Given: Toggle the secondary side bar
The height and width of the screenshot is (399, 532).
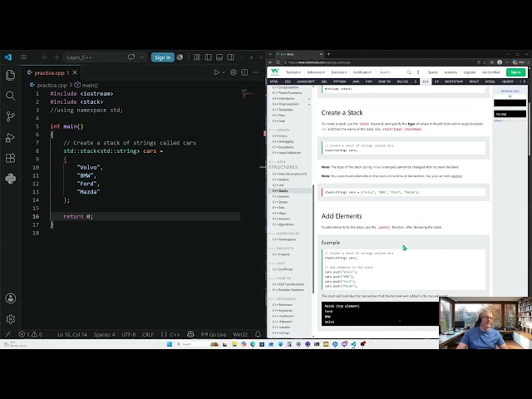Looking at the screenshot, I should 230,57.
